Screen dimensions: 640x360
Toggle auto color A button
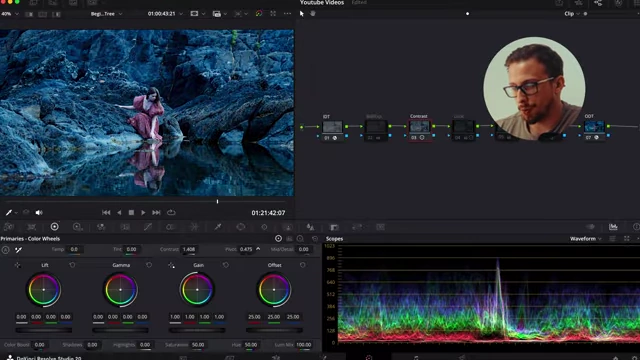(5, 249)
